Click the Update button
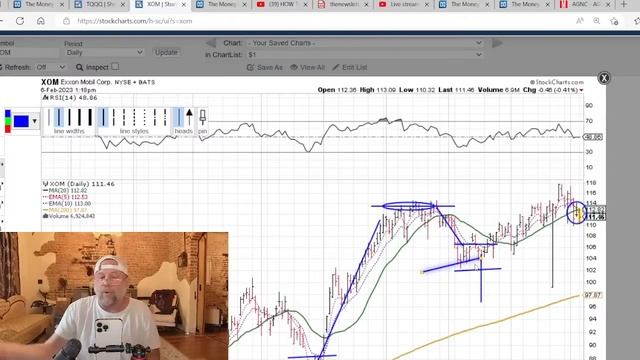This screenshot has height=360, width=640. pos(166,52)
